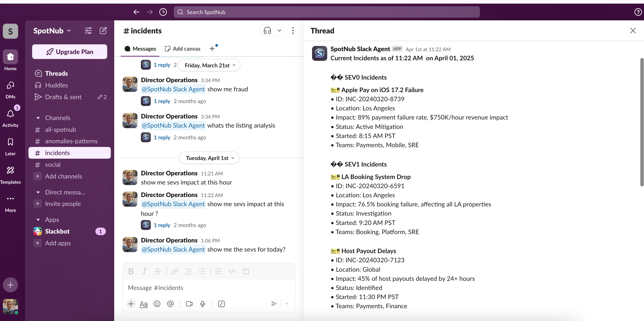This screenshot has width=644, height=321.
Task: Open the help question mark icon
Action: (638, 12)
